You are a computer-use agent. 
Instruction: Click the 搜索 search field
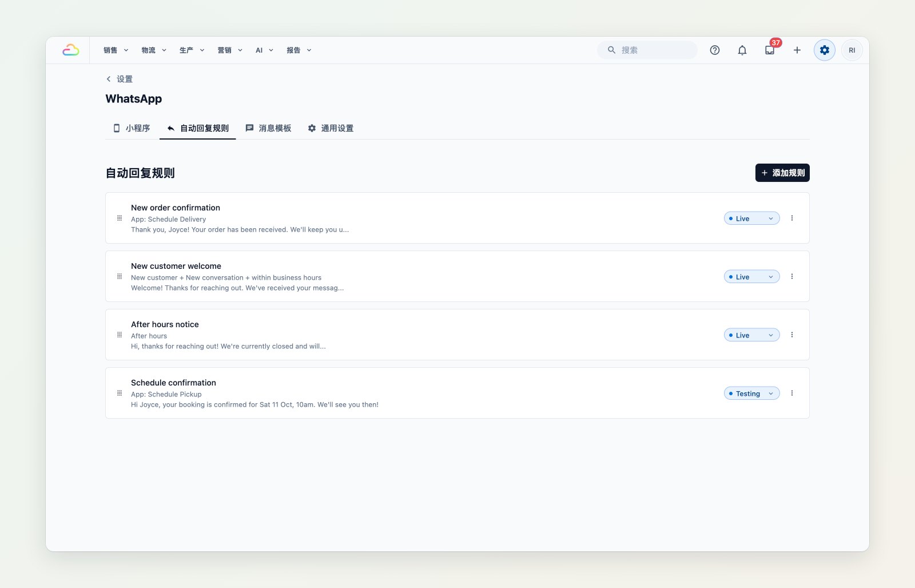point(647,50)
